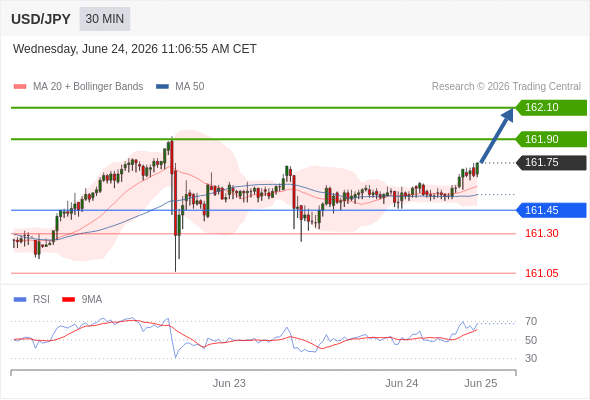590x400 pixels.
Task: Click the 9MA legend swatch
Action: (68, 300)
